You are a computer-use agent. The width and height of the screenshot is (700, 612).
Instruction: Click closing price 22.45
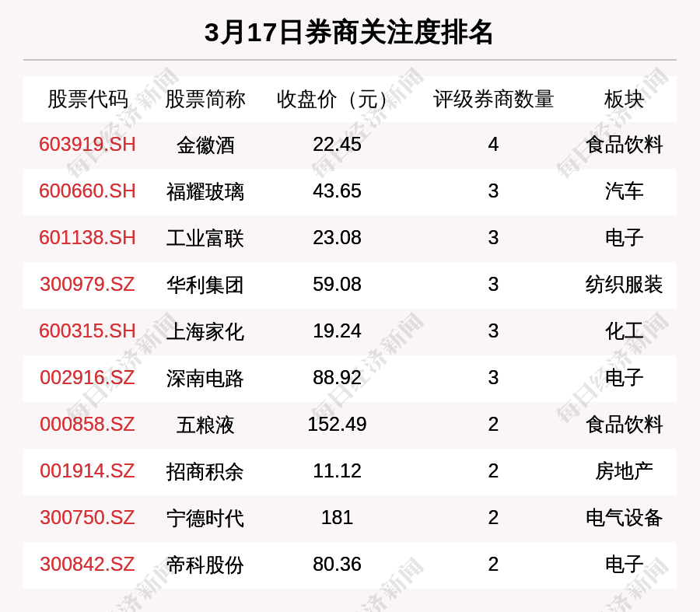click(337, 145)
